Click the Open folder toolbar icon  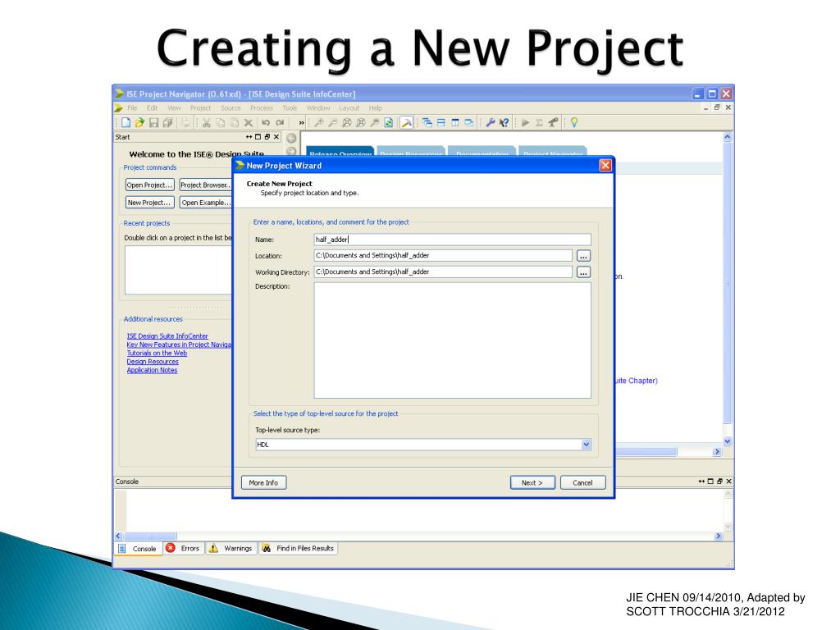coord(139,123)
